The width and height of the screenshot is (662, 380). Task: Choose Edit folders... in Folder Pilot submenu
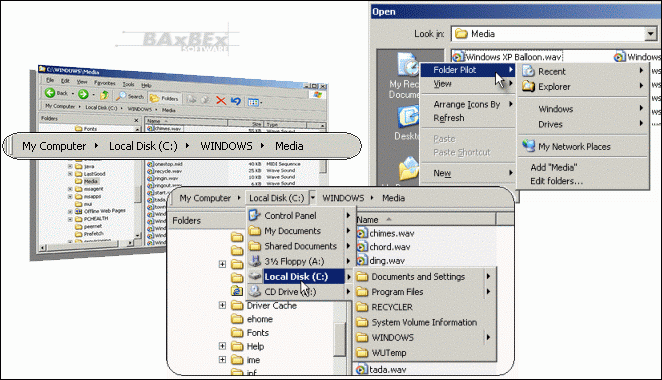(583, 181)
